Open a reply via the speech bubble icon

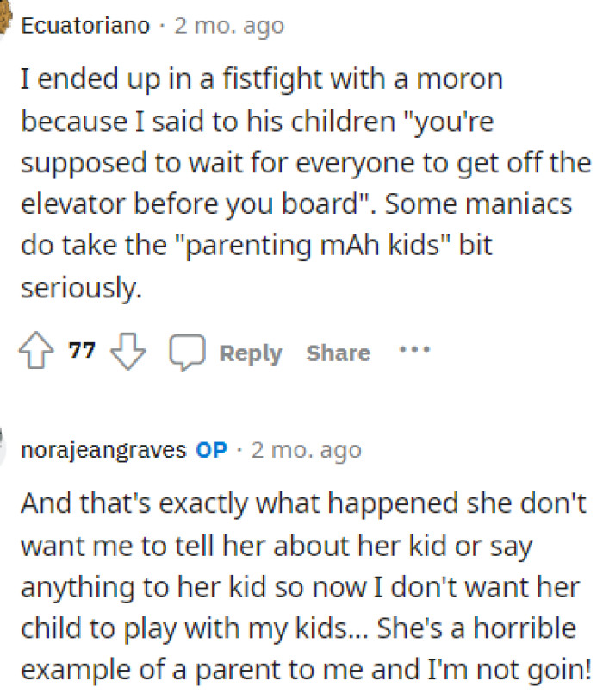(x=185, y=350)
